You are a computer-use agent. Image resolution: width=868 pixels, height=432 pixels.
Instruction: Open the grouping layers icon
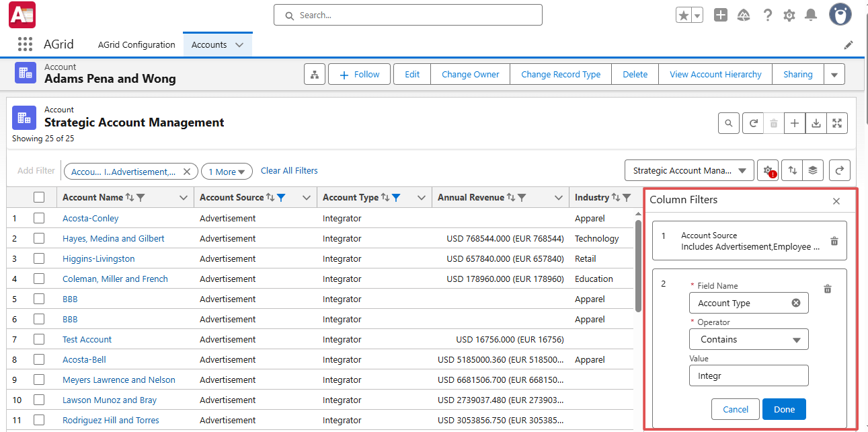(x=813, y=171)
